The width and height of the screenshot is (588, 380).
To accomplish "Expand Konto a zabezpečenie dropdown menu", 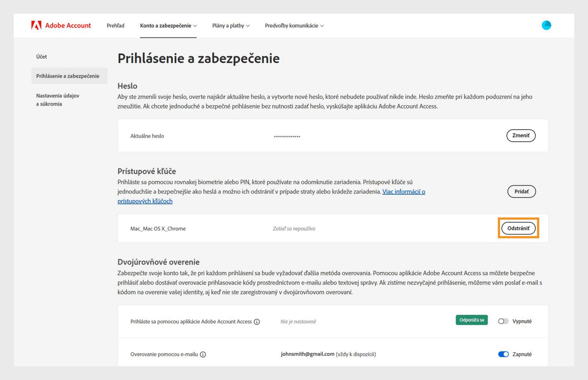I will (168, 26).
